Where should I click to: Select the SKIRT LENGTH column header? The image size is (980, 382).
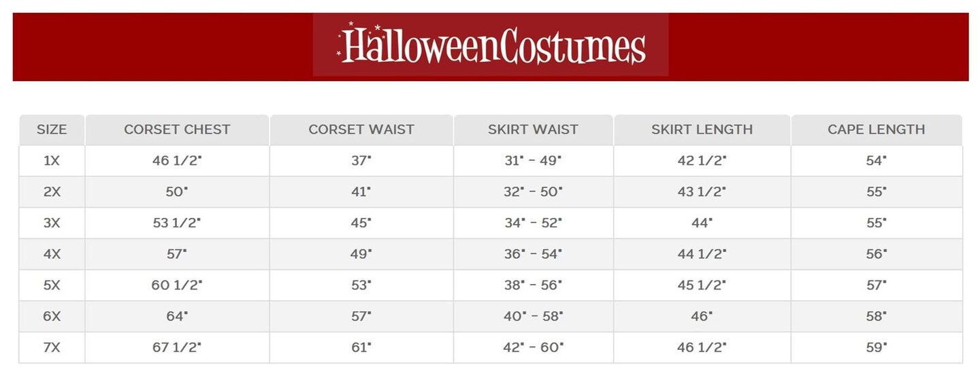pos(702,129)
